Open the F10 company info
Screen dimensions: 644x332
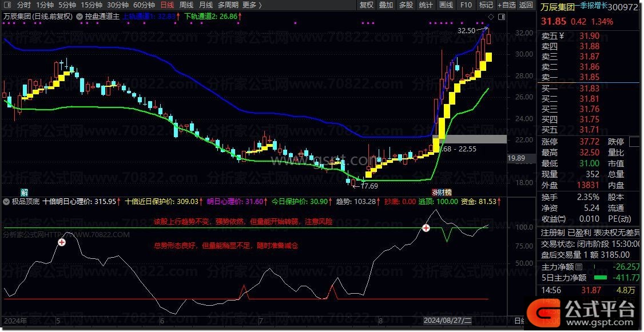[x=466, y=5]
